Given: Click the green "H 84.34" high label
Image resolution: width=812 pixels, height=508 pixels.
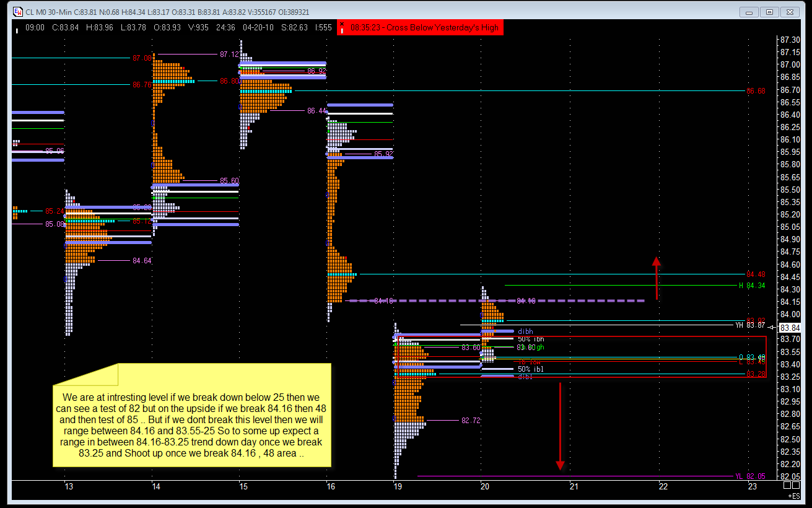Looking at the screenshot, I should click(x=752, y=286).
